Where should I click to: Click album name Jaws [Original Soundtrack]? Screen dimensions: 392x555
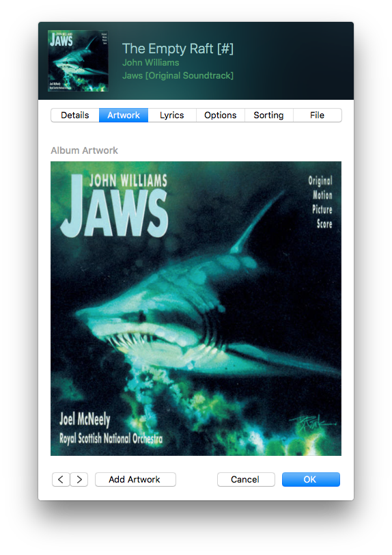(178, 75)
